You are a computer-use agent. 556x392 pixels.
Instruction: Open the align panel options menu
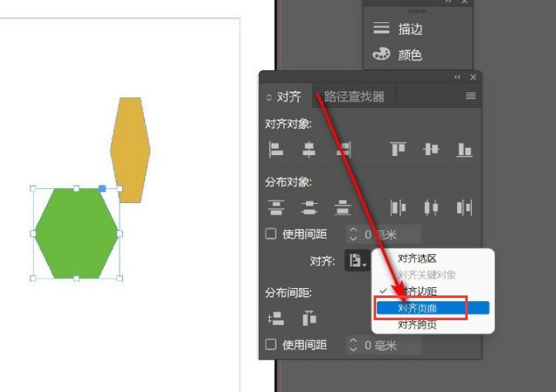[471, 97]
